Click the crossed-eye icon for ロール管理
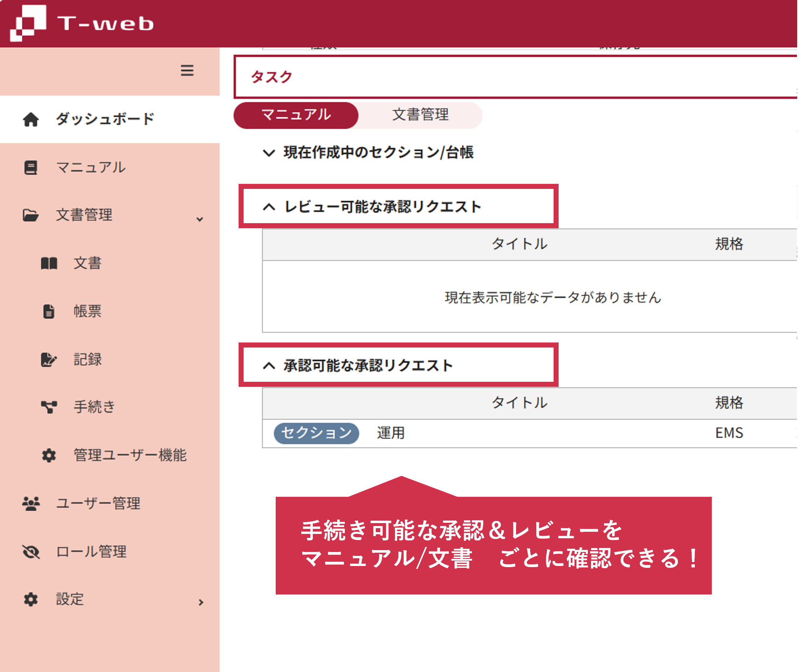The width and height of the screenshot is (799, 672). (x=31, y=552)
